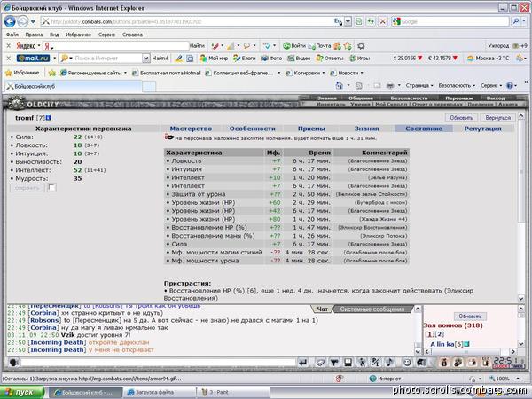Open the address bar history dropdown

point(348,21)
